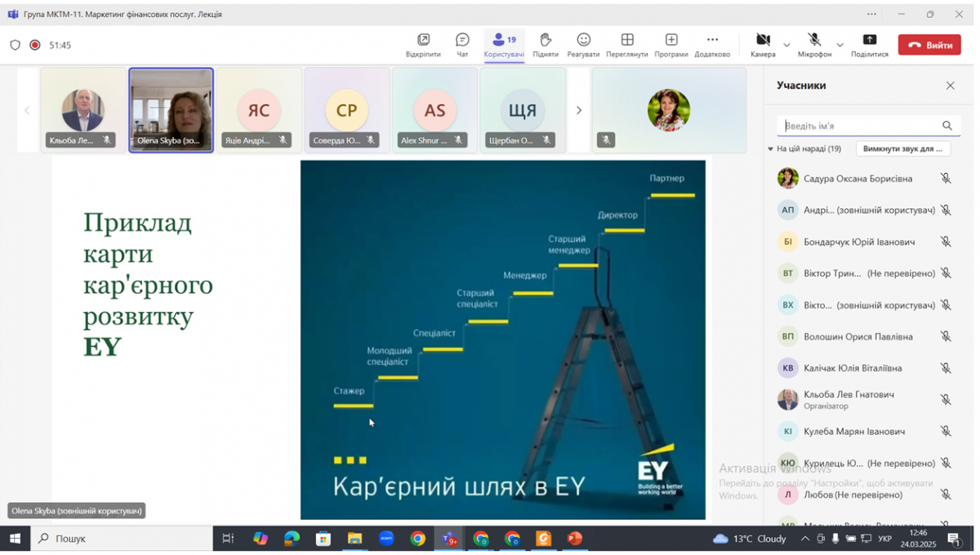Screen dimensions: 980x555
Task: Open the title bar ellipsis menu
Action: [x=871, y=14]
